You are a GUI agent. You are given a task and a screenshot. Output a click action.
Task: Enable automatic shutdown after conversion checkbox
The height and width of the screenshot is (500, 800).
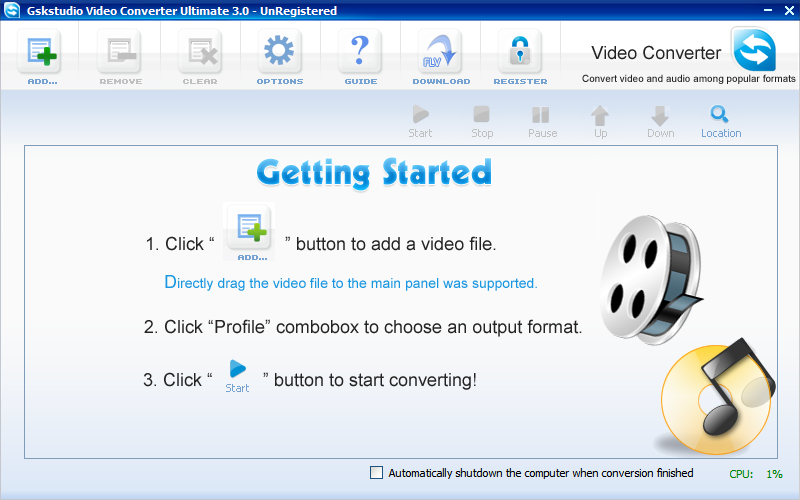376,473
